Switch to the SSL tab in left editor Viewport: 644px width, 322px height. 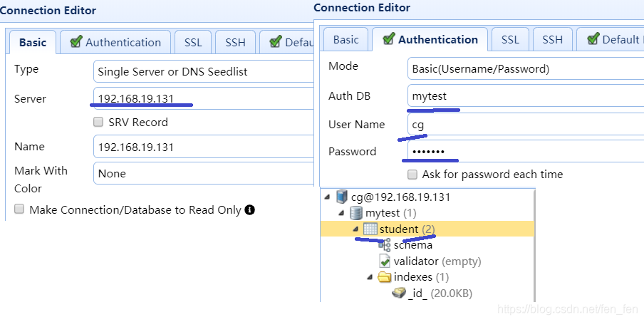click(x=193, y=43)
